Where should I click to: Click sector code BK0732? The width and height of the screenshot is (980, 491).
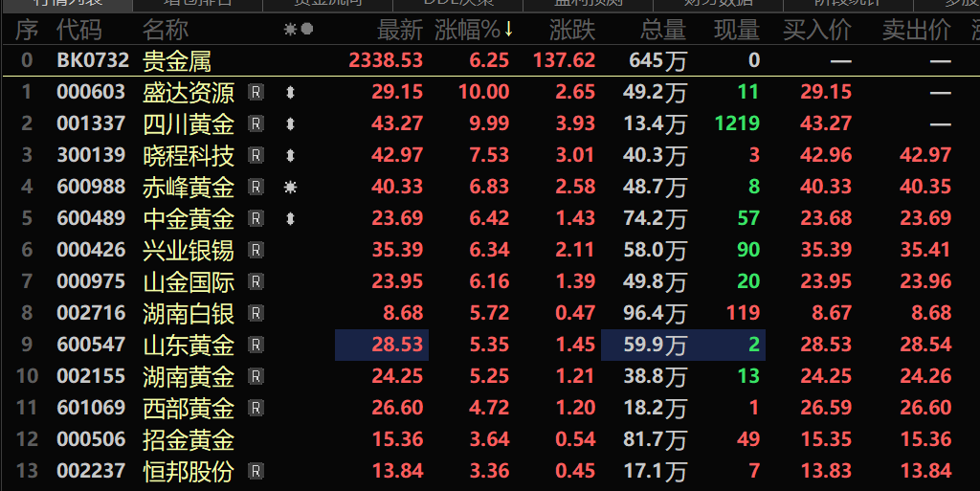tap(93, 60)
